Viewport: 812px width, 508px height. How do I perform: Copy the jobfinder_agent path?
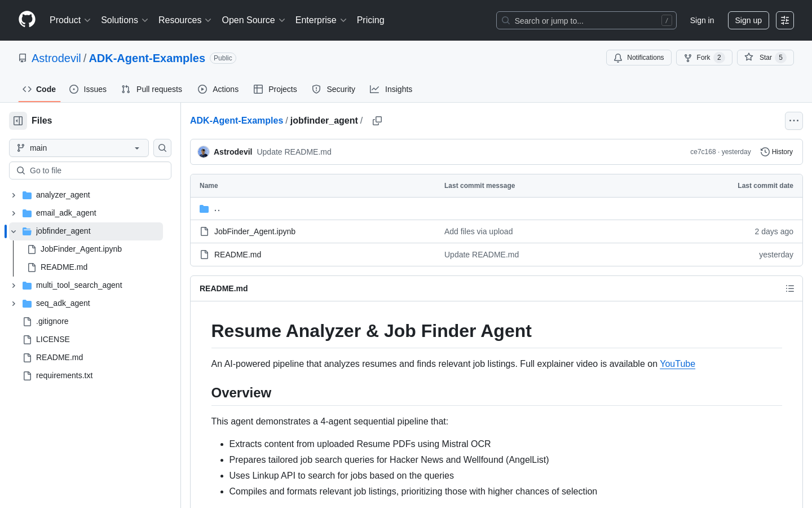point(377,121)
